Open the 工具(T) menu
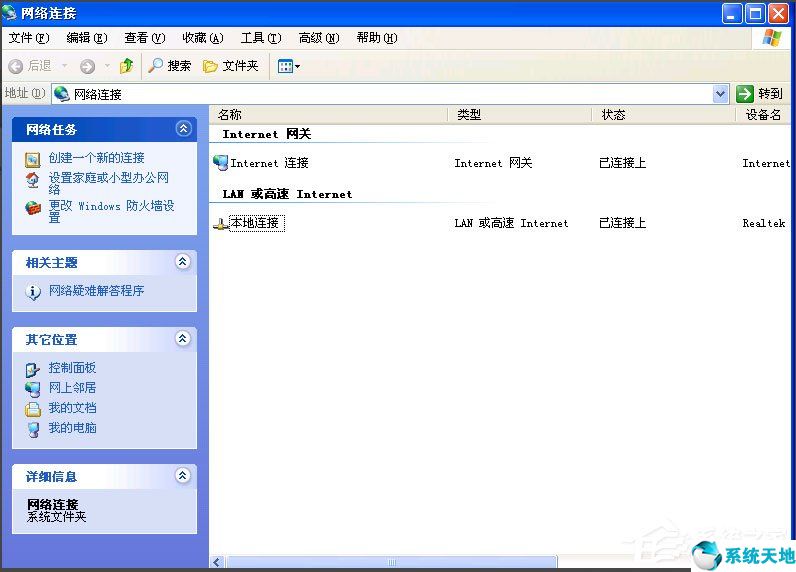This screenshot has height=572, width=796. (260, 38)
